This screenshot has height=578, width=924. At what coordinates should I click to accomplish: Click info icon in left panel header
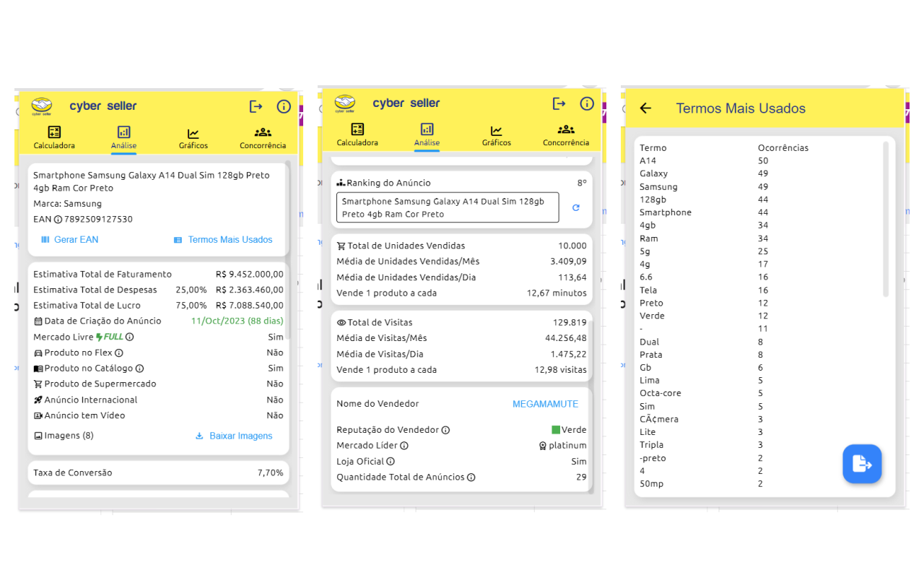coord(284,106)
